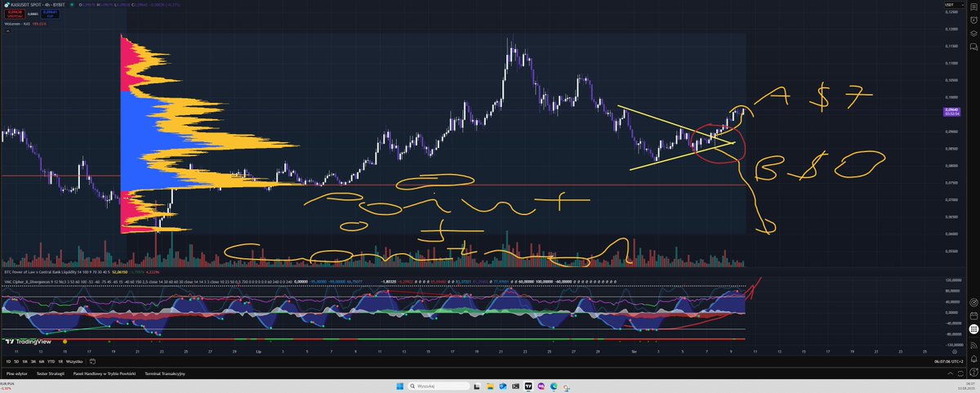Set chart range to 5D
The height and width of the screenshot is (393, 980).
pyautogui.click(x=16, y=361)
